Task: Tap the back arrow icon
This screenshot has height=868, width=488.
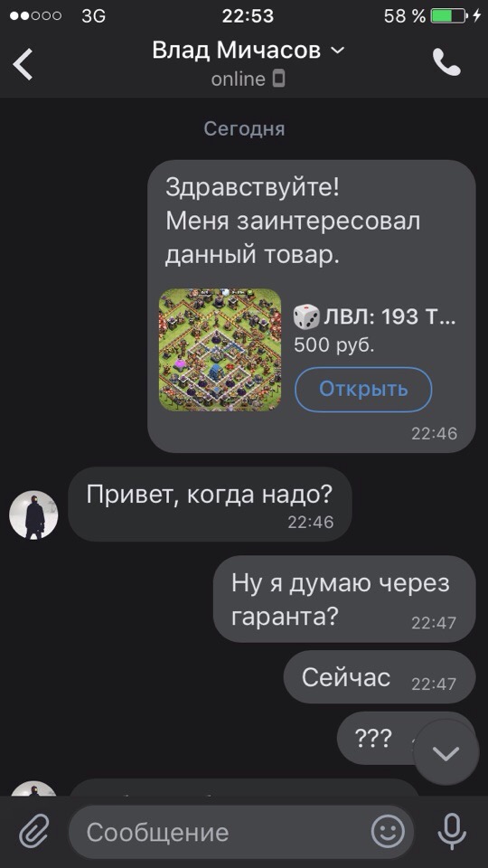Action: 23,63
